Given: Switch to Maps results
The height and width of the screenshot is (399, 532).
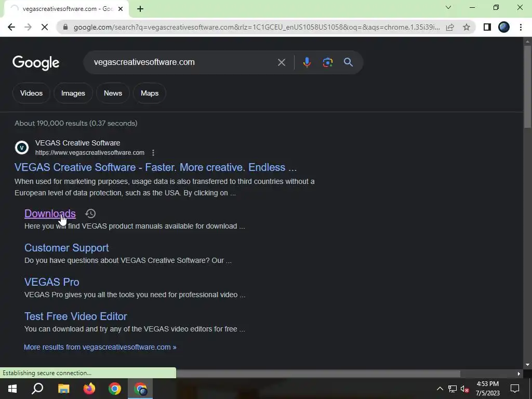Looking at the screenshot, I should (x=150, y=93).
